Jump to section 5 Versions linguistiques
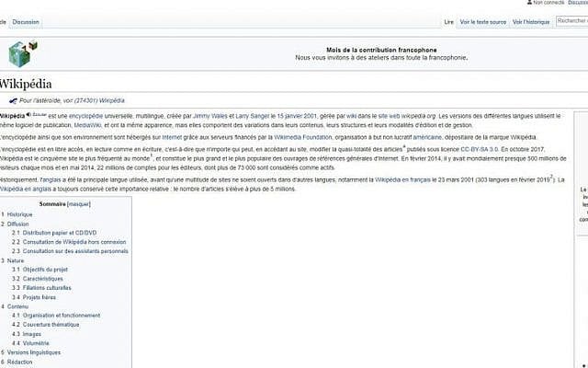 30,352
